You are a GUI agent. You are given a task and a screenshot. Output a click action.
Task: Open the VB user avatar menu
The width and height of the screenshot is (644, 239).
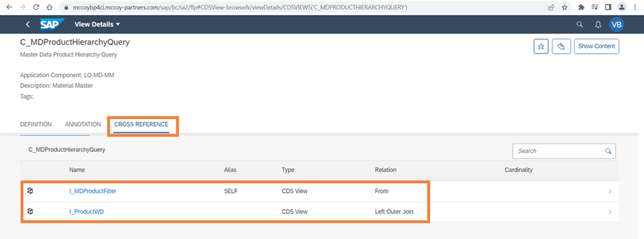coord(617,24)
